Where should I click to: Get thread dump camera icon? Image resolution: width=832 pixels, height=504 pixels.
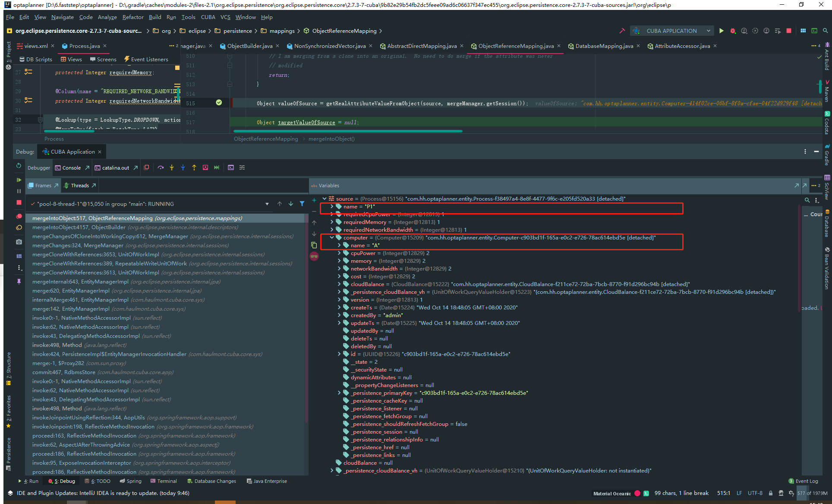(x=19, y=242)
